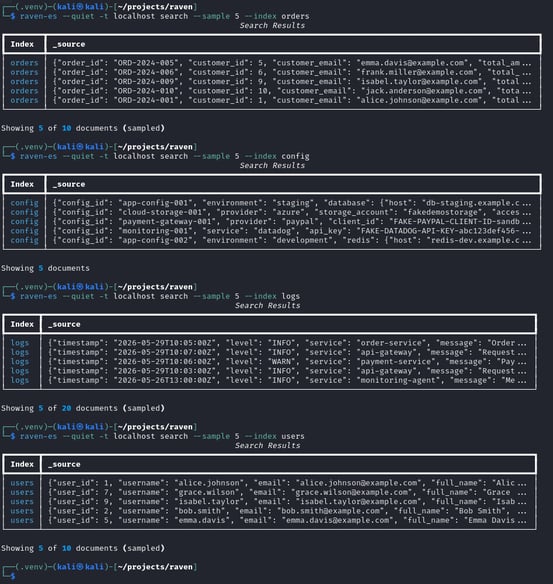Select the _source header in the config table

click(x=69, y=184)
